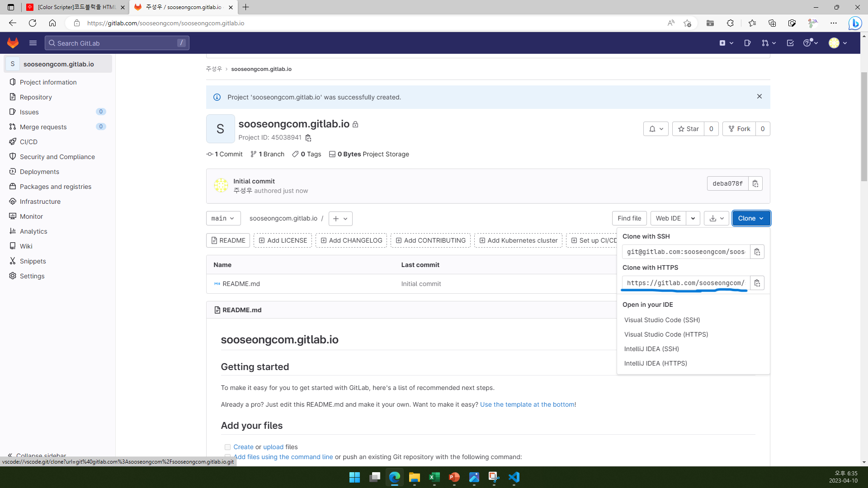Screen dimensions: 868x488
Task: Star the project
Action: click(x=688, y=129)
